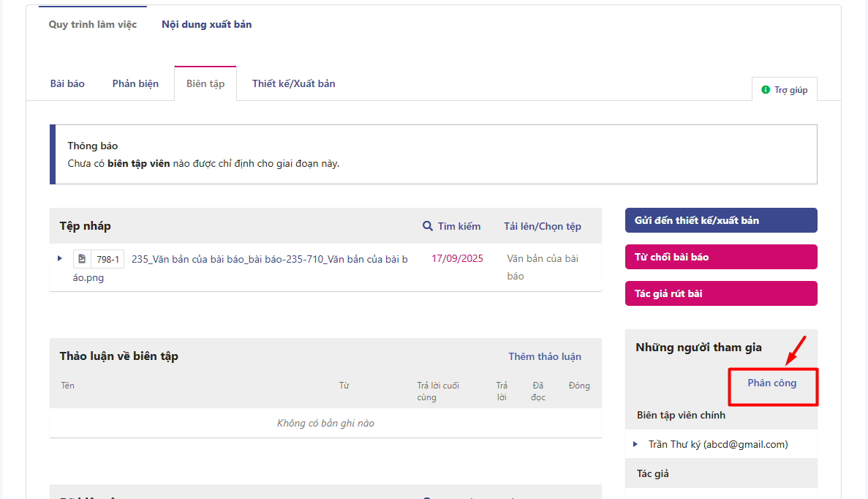868x499 pixels.
Task: Click the info icon in Trợ giúp tab
Action: click(766, 90)
